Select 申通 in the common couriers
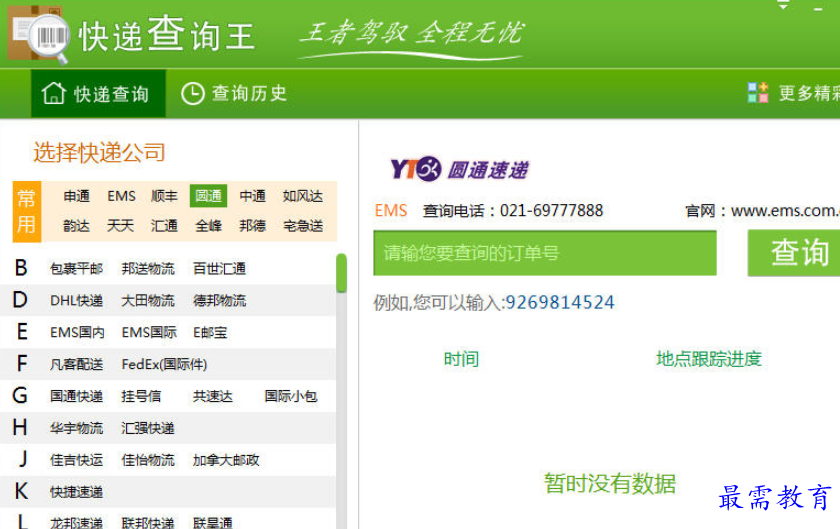The width and height of the screenshot is (840, 529). pyautogui.click(x=77, y=196)
